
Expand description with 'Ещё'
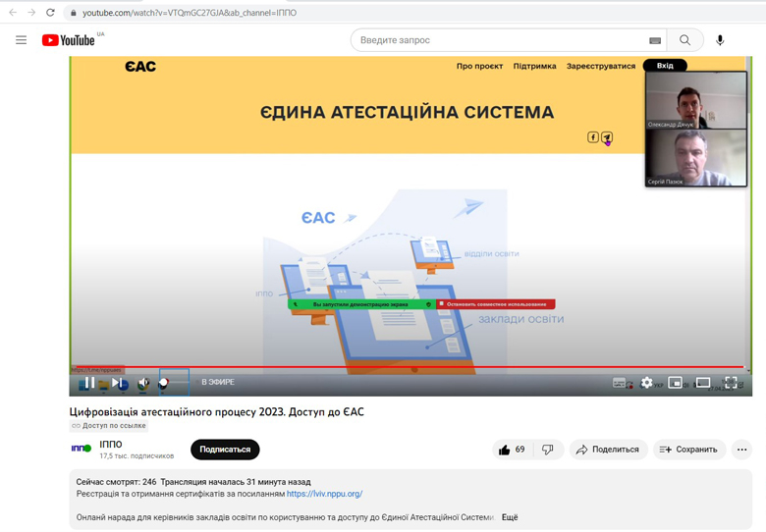click(510, 517)
